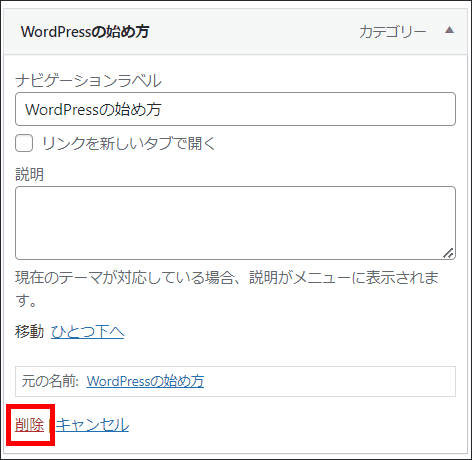
Task: Click the 元の名前 label text
Action: coord(50,381)
